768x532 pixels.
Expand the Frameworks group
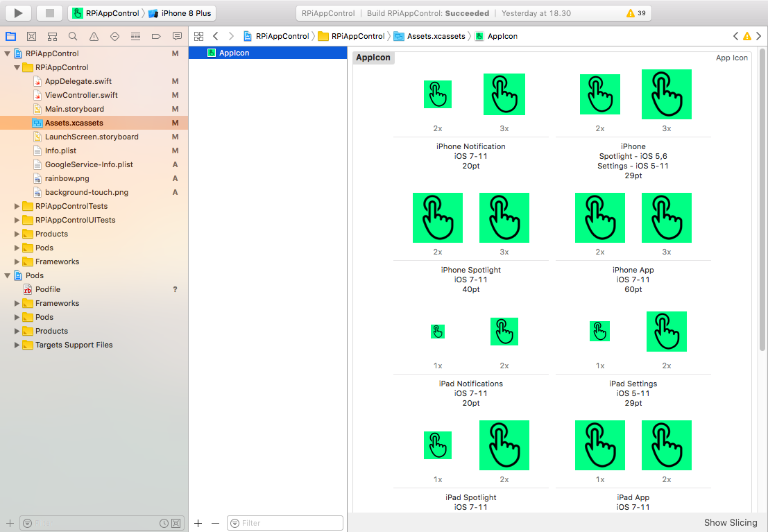pos(15,261)
